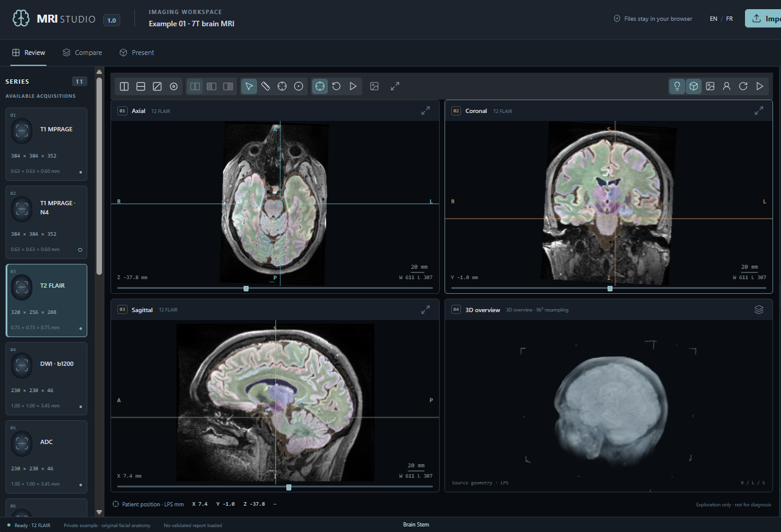Click the Y -1.0 mm coronal readout

tap(465, 277)
